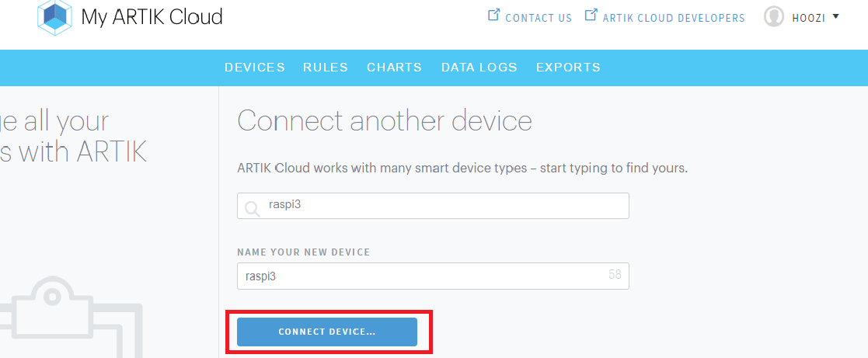Click the ARTIK Cloud cube logo
This screenshot has height=358, width=868.
click(54, 17)
